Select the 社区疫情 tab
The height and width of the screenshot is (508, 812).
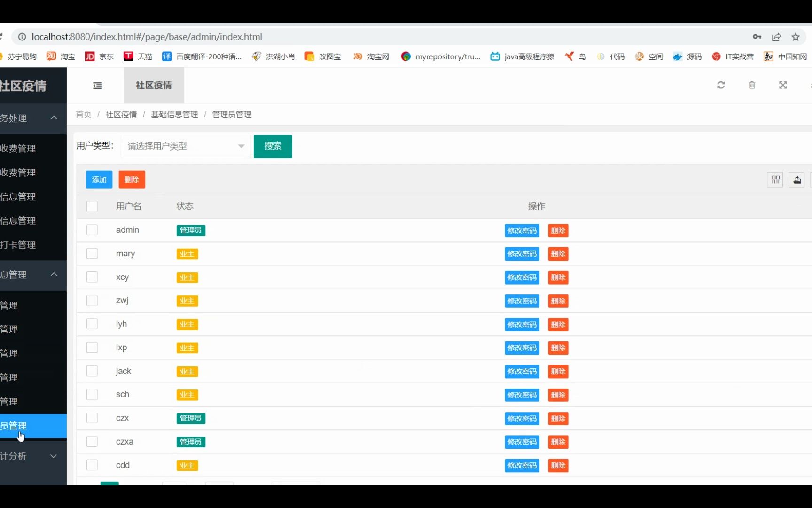tap(154, 85)
